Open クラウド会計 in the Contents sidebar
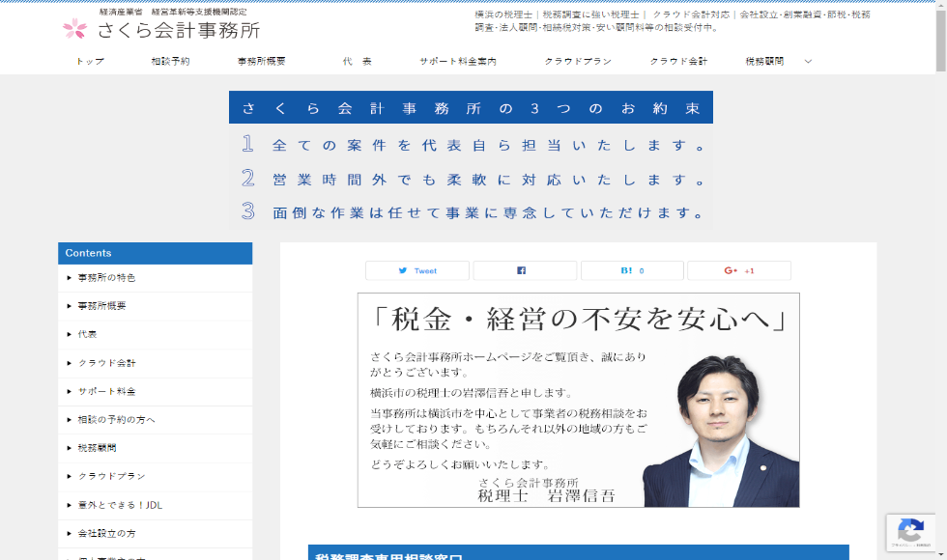The width and height of the screenshot is (947, 560). [156, 363]
